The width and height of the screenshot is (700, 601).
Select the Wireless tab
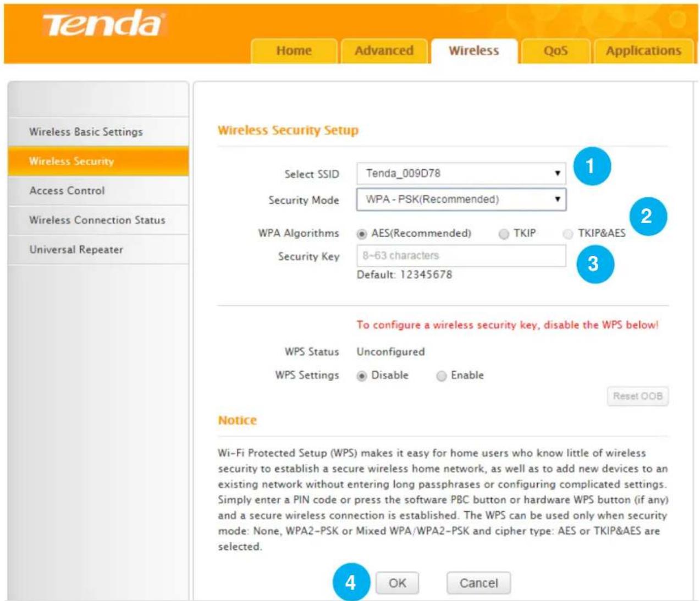click(474, 51)
